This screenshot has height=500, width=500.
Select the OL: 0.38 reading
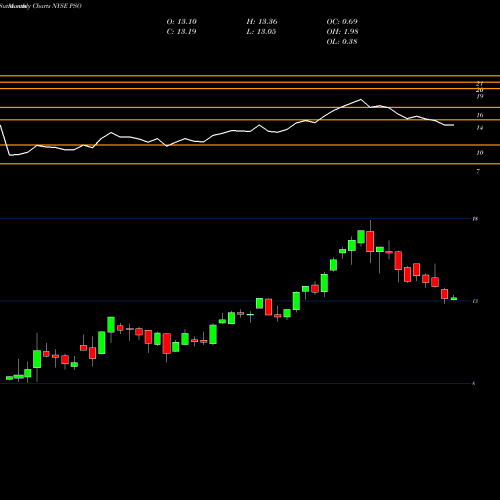pyautogui.click(x=342, y=42)
